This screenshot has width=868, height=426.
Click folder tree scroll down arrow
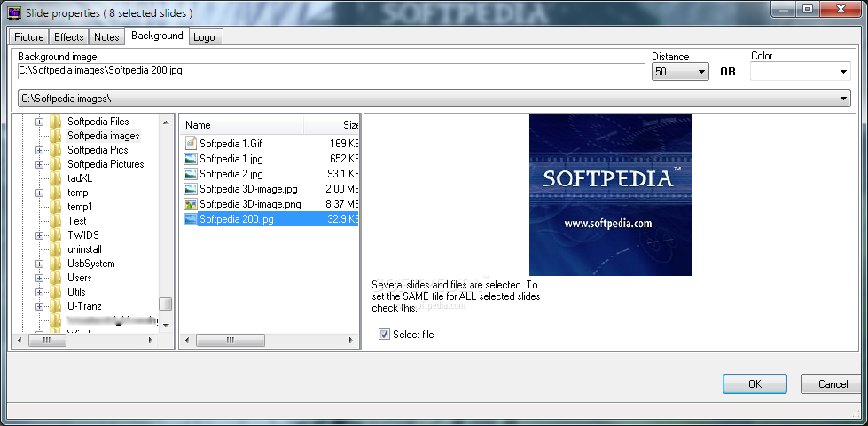[166, 325]
